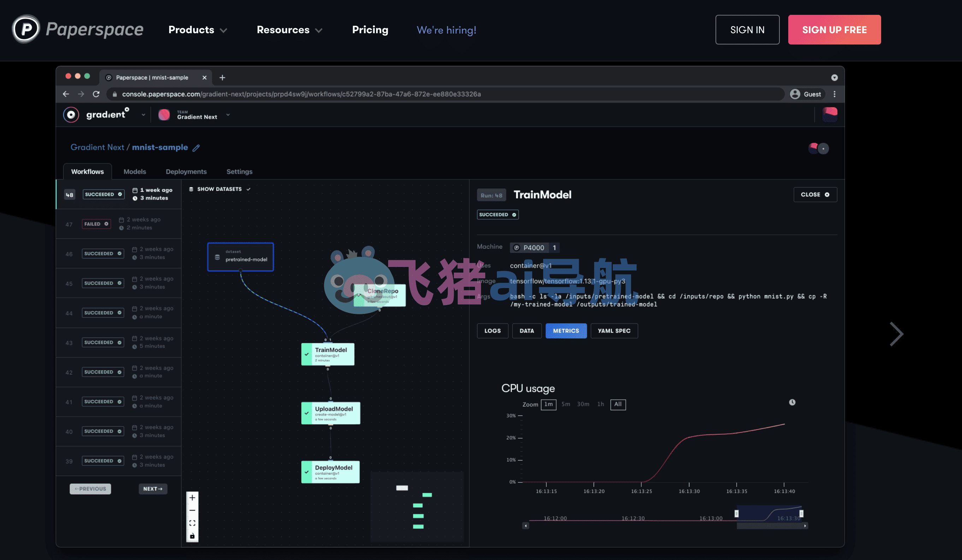Click the pencil icon beside mnist-sample
Image resolution: width=962 pixels, height=560 pixels.
(196, 148)
